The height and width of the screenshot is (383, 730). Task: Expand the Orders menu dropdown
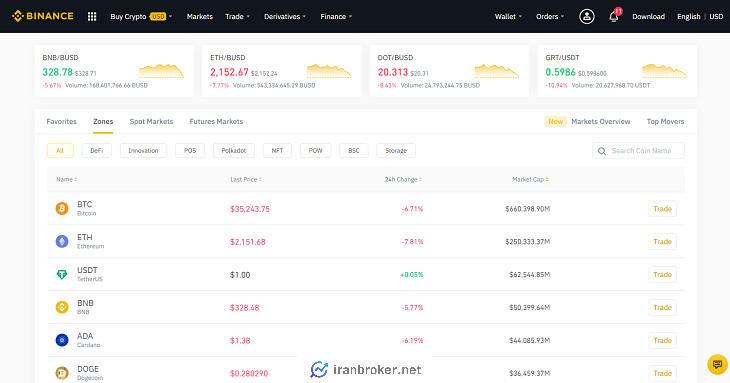tap(550, 16)
